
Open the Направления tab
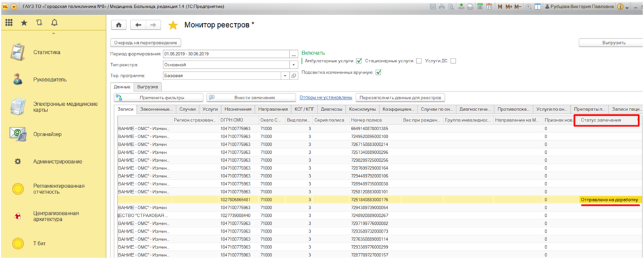pos(273,109)
